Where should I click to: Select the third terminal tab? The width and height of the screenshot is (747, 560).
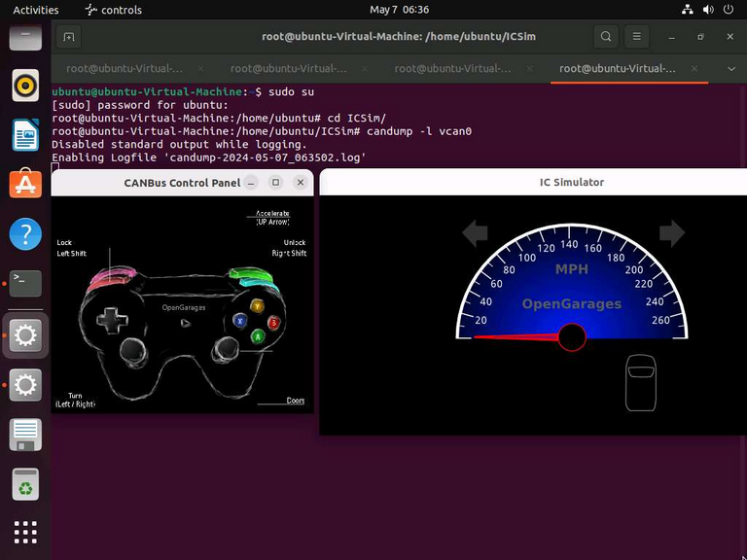452,69
